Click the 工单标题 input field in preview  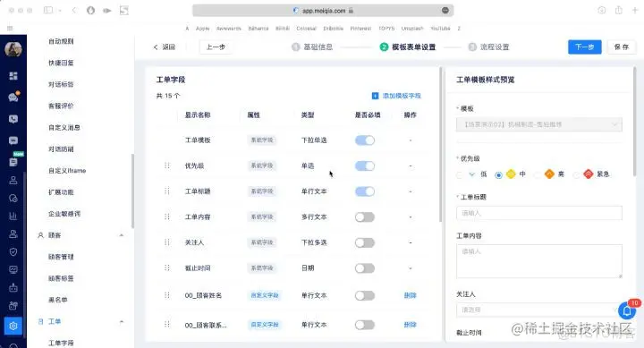click(x=538, y=213)
